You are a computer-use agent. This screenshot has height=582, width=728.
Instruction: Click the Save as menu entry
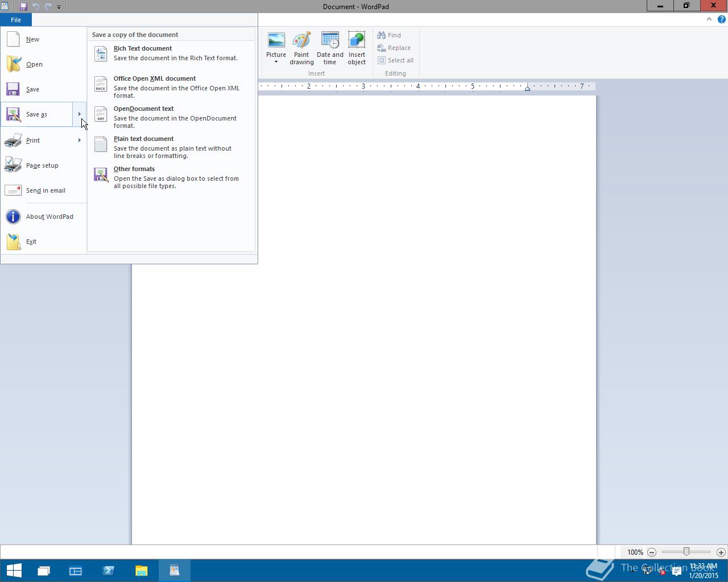point(36,114)
